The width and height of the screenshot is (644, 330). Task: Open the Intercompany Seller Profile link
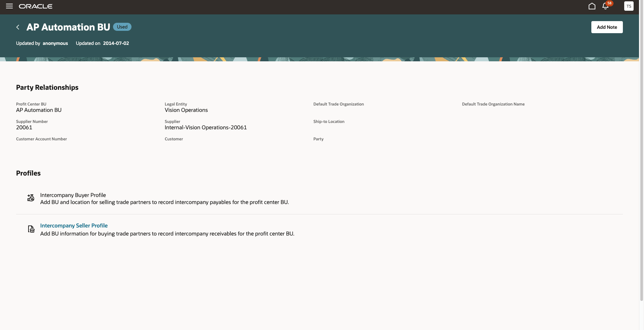click(74, 226)
